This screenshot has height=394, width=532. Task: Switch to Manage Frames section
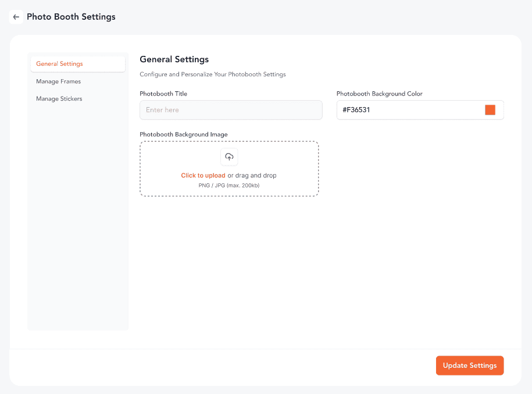point(58,81)
